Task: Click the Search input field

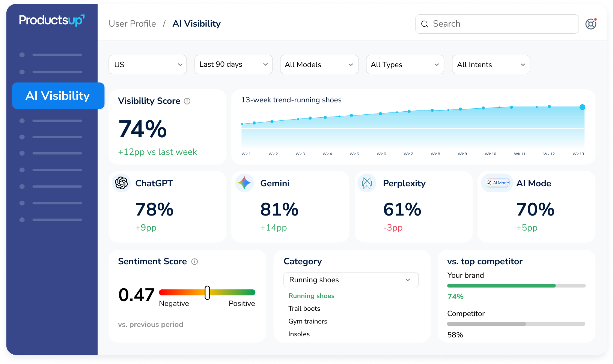Action: click(497, 24)
